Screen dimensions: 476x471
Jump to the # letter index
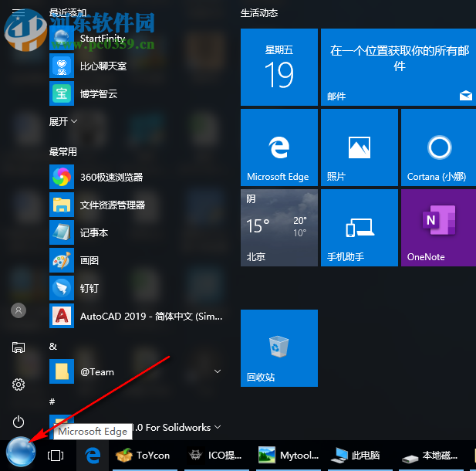tap(52, 402)
